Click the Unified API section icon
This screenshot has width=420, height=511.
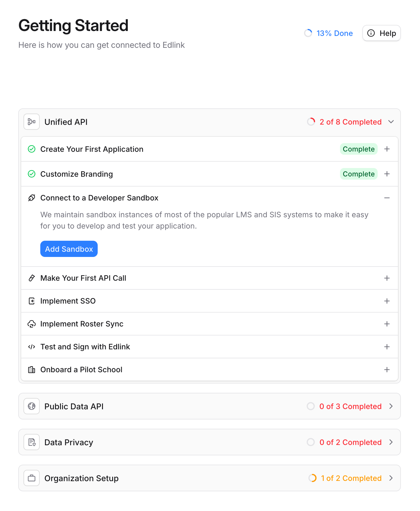click(x=32, y=122)
